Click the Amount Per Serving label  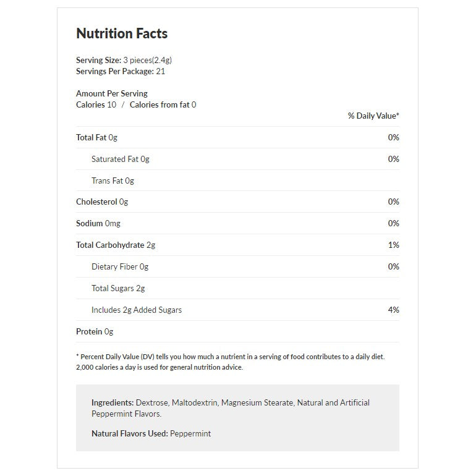pos(112,93)
